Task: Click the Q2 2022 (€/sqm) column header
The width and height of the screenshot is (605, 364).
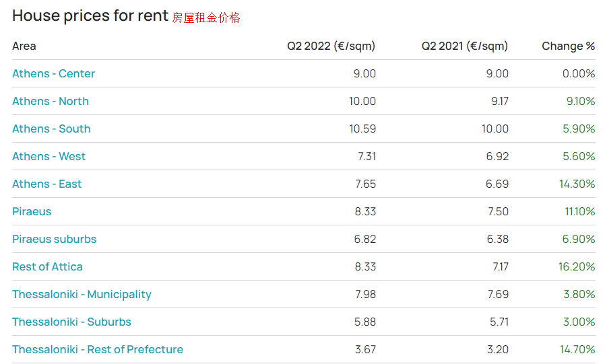Action: tap(331, 46)
